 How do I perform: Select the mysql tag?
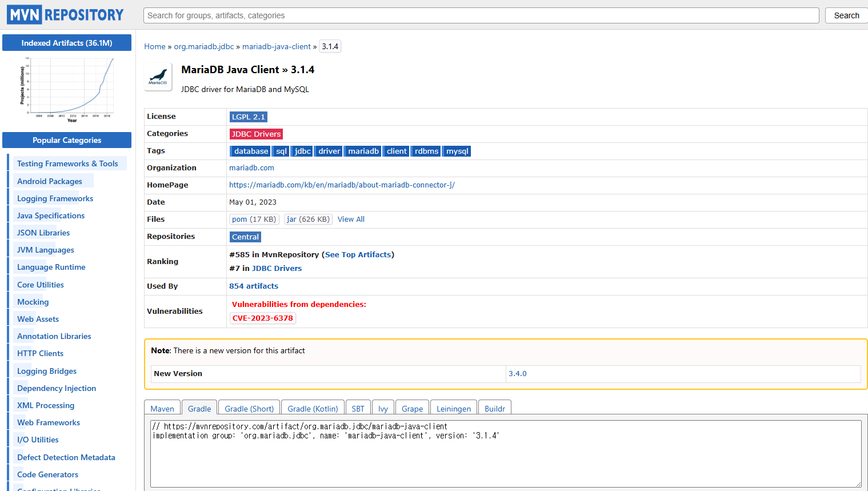[x=457, y=151]
